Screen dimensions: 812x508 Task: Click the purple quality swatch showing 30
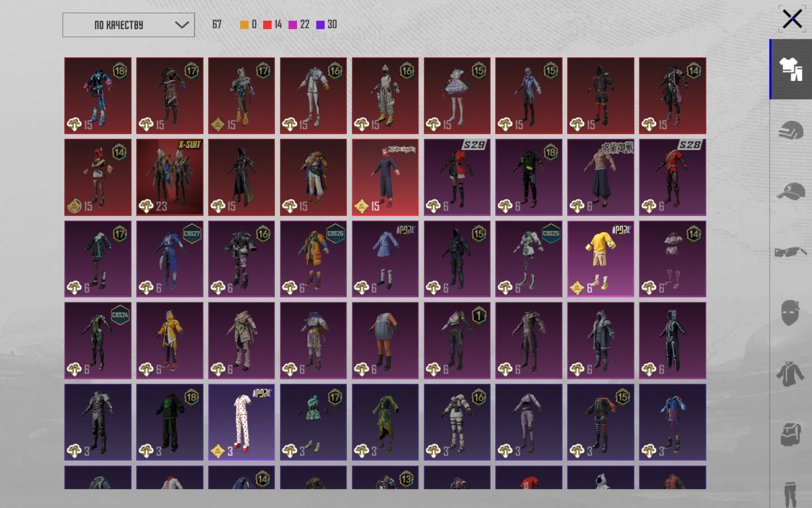tap(320, 24)
